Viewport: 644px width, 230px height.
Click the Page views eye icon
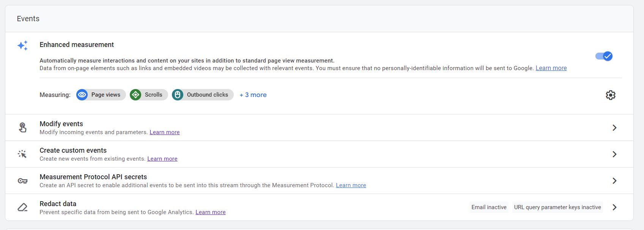point(82,95)
